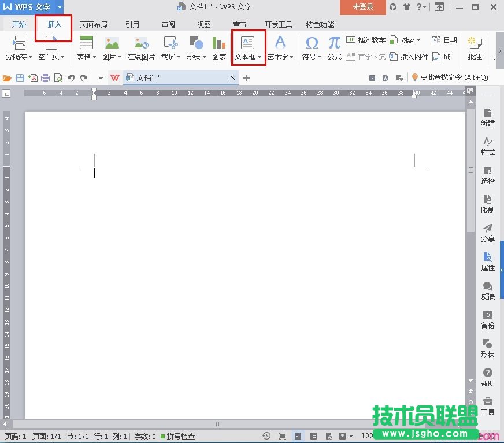
Task: Insert the Date (日期)
Action: click(444, 40)
